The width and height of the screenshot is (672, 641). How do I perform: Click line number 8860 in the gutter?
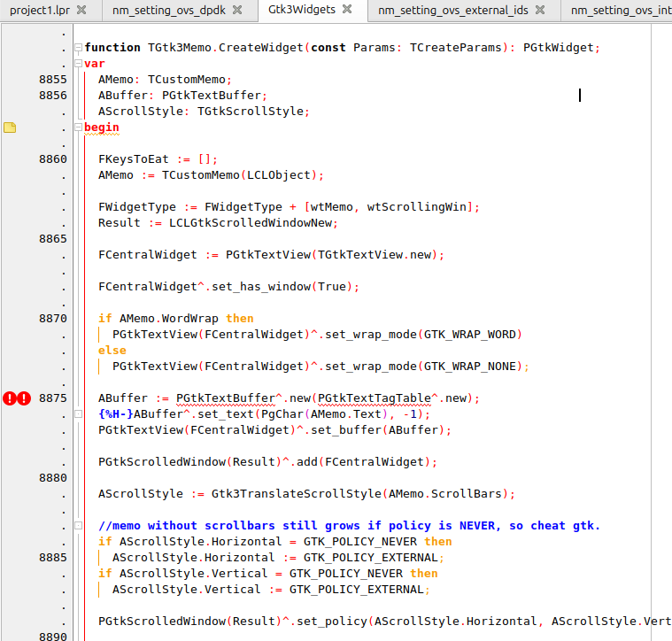(x=52, y=159)
